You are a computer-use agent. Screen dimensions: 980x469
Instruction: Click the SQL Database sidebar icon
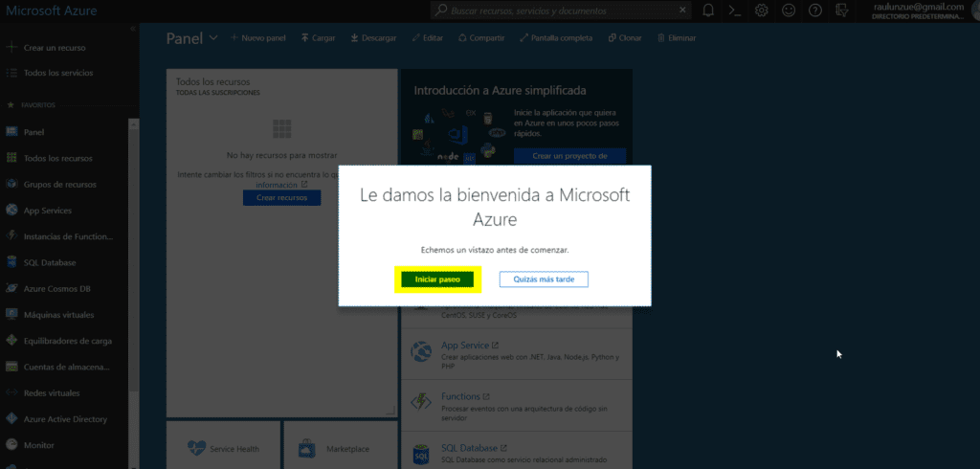click(11, 262)
